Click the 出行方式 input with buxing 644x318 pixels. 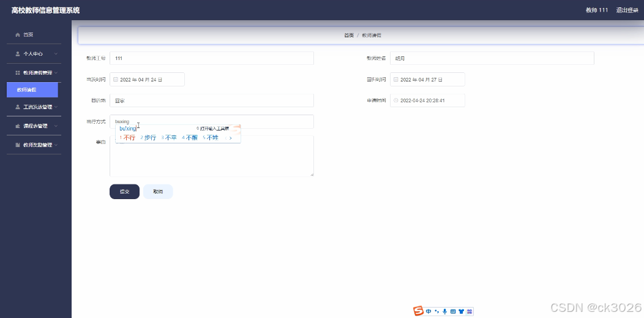(212, 121)
